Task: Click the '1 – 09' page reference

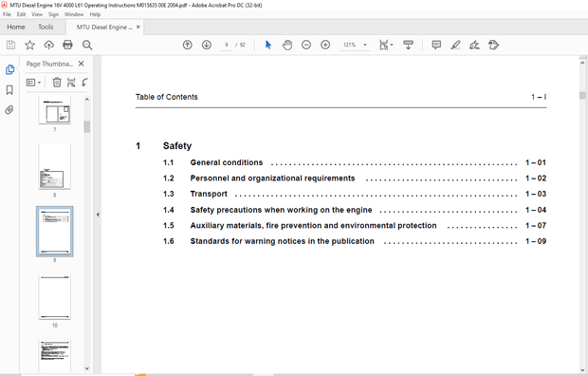Action: coord(536,241)
